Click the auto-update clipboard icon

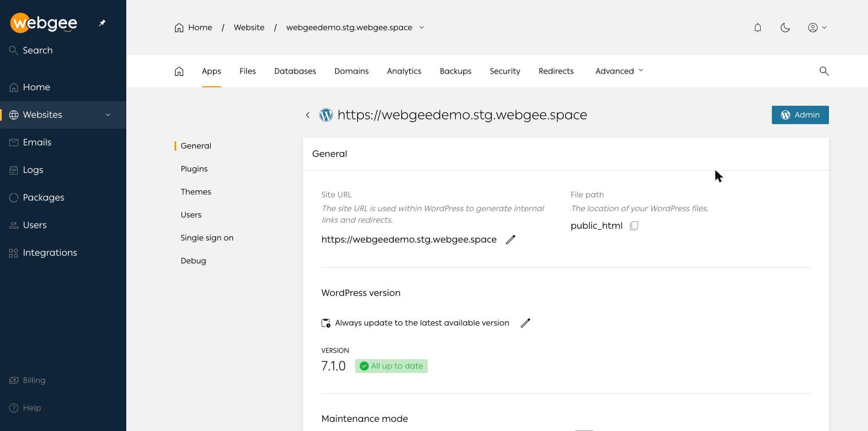click(326, 323)
